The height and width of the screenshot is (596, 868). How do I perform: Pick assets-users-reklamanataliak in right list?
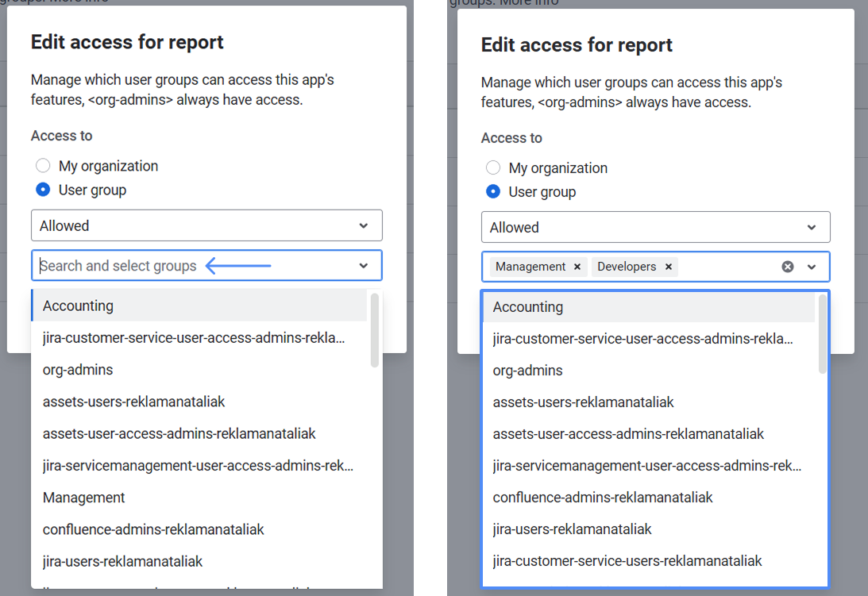coord(583,402)
